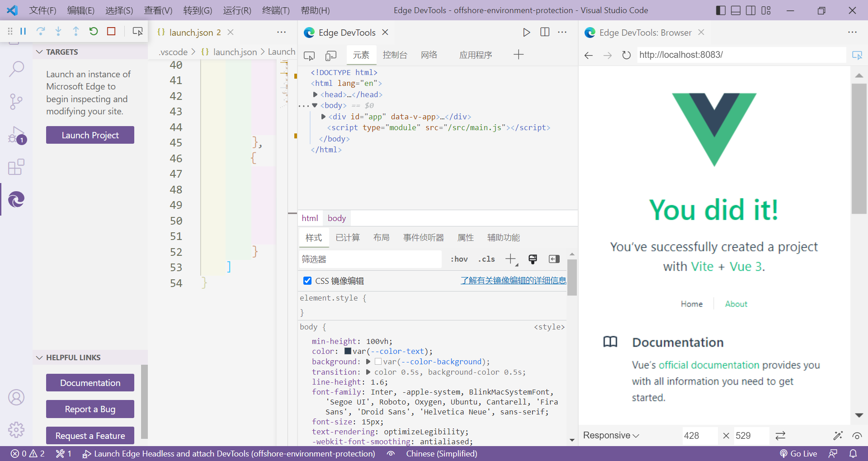This screenshot has height=461, width=868.
Task: Switch to 网络 tab in DevTools
Action: [x=429, y=55]
